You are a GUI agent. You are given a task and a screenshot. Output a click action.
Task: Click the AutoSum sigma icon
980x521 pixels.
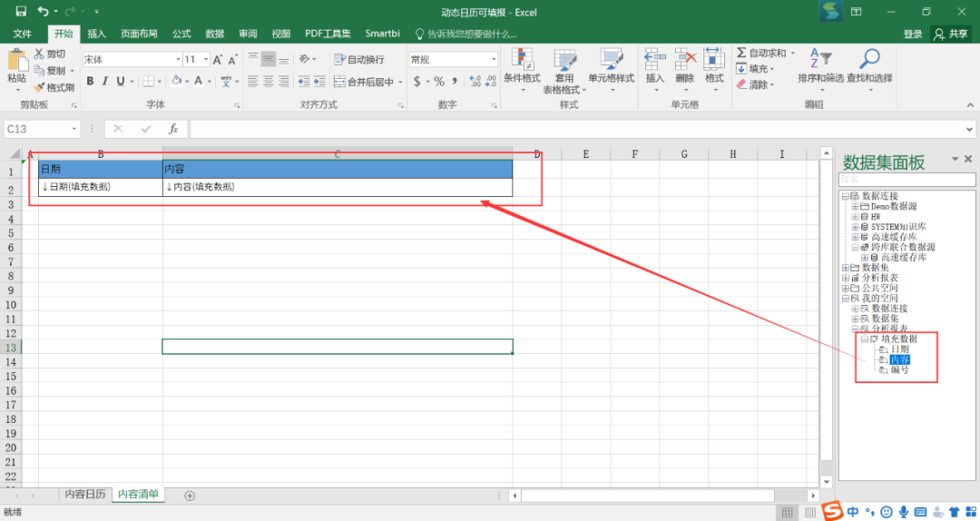[x=741, y=54]
